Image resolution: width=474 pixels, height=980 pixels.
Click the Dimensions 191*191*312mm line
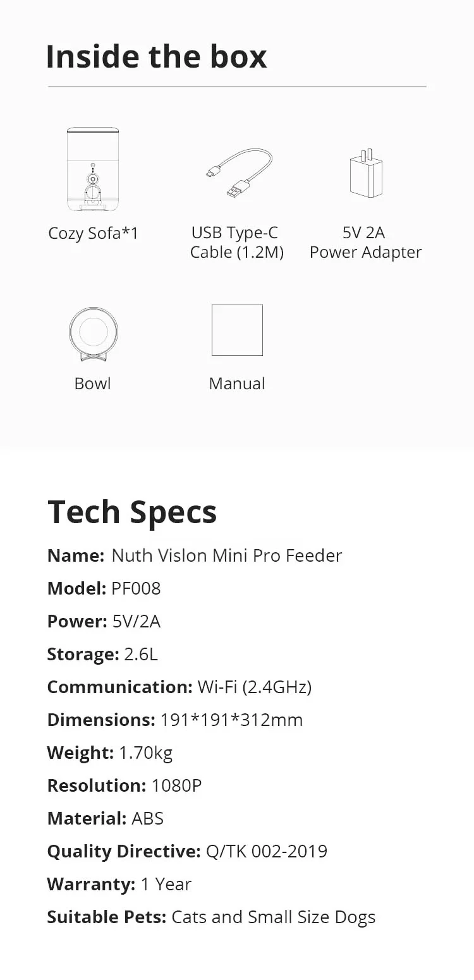click(175, 720)
